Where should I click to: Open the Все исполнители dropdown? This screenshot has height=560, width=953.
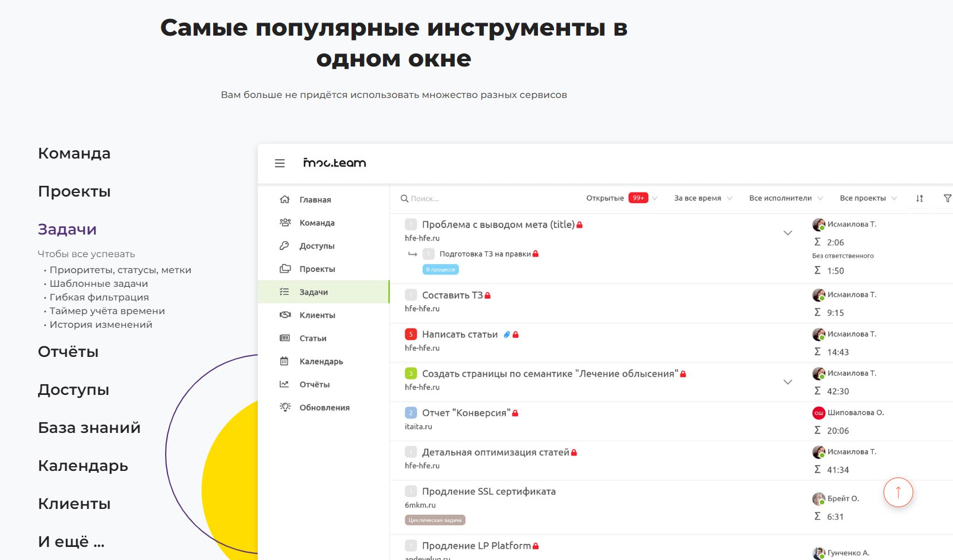[x=786, y=198]
